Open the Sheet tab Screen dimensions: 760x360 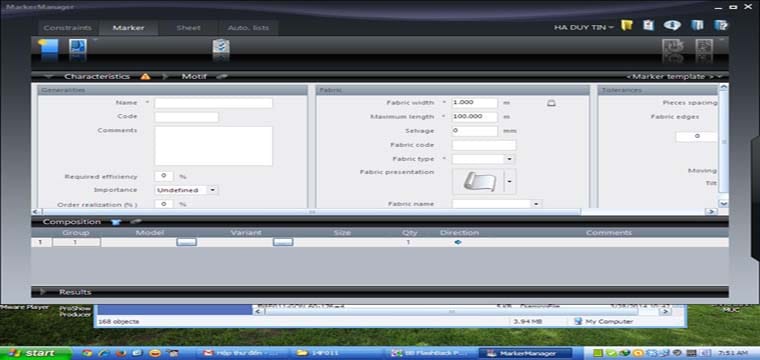tap(188, 28)
